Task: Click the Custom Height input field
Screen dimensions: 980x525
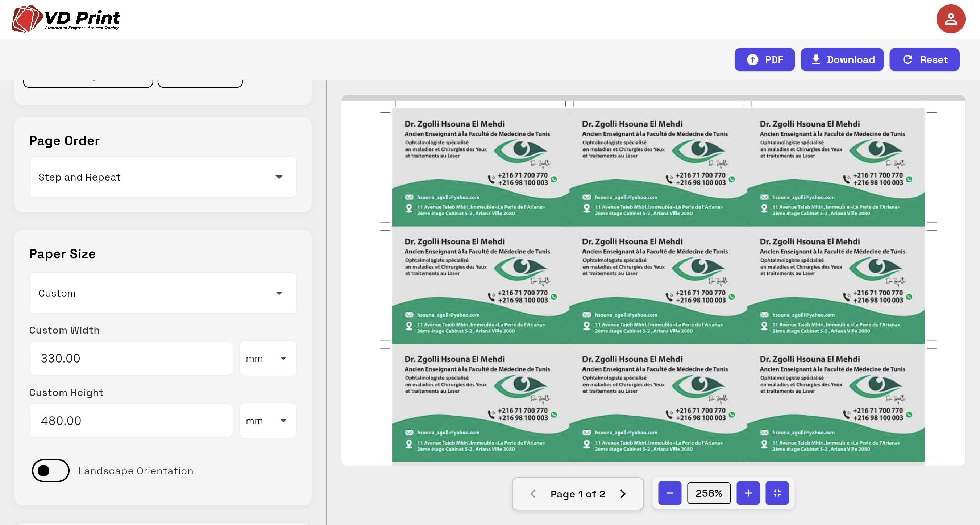Action: pyautogui.click(x=131, y=421)
